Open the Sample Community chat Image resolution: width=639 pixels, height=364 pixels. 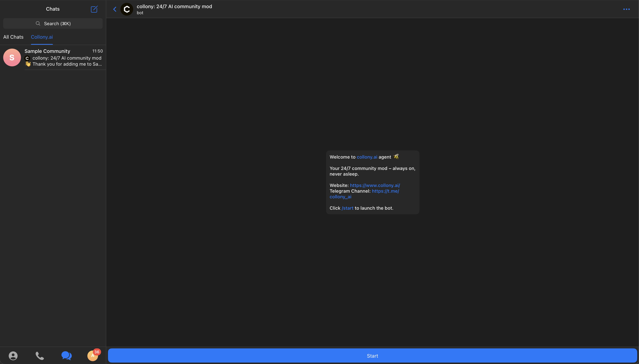63,57
